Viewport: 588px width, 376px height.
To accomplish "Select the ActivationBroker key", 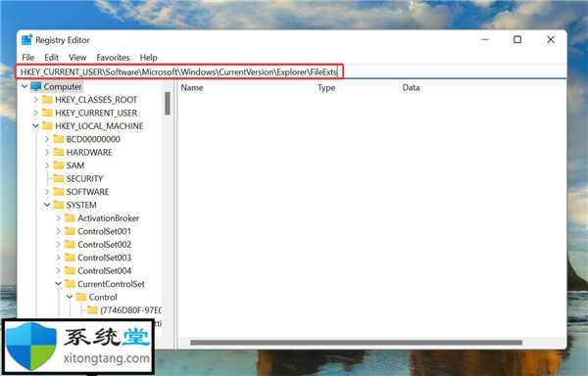I will pos(108,218).
